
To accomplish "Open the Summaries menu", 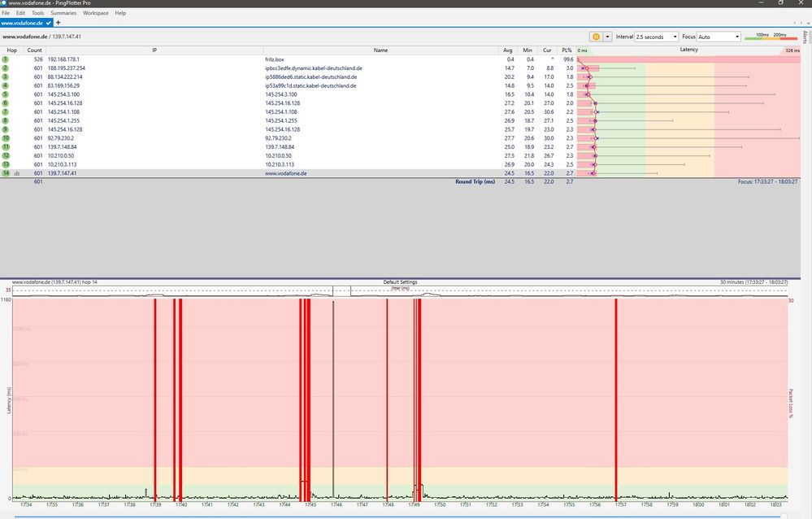I will (63, 13).
